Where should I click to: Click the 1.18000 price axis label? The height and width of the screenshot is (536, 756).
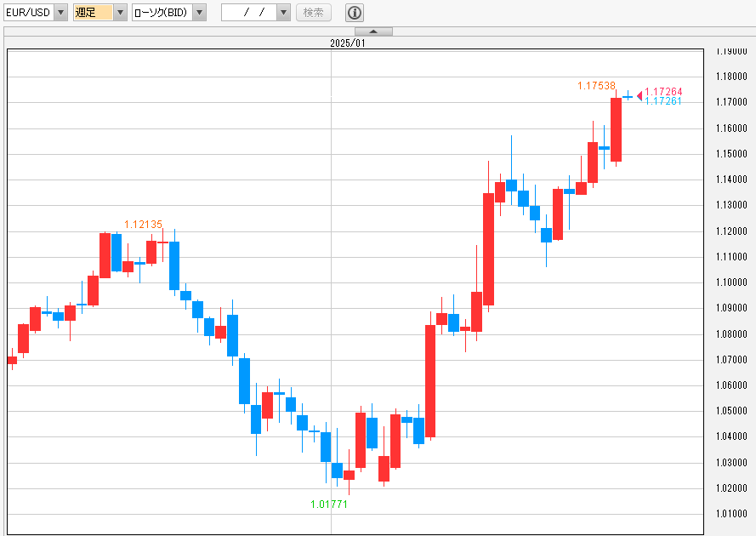click(731, 77)
